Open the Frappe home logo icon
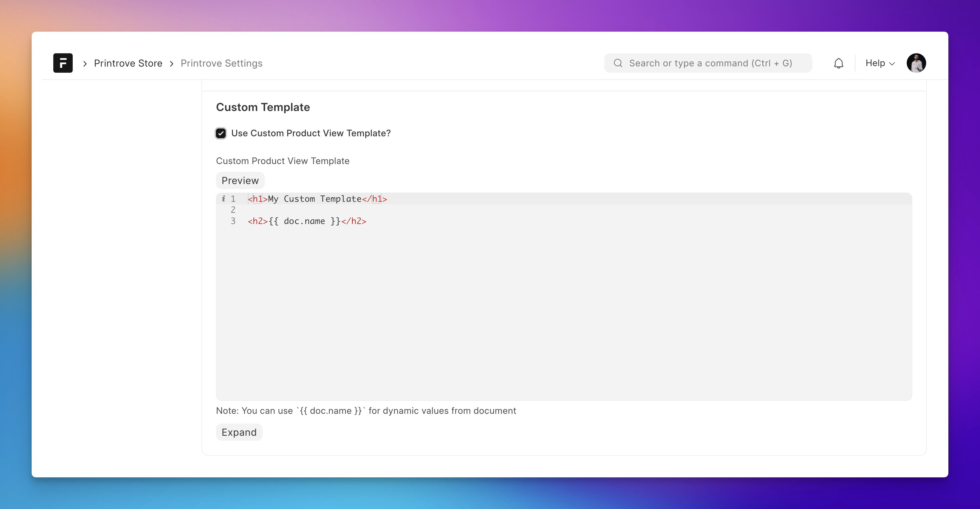The height and width of the screenshot is (509, 980). pyautogui.click(x=63, y=63)
